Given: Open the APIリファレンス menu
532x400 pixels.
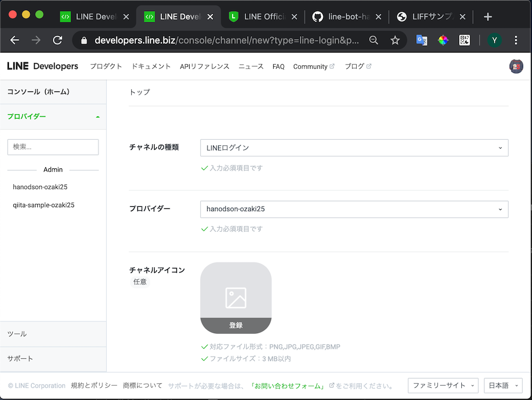Looking at the screenshot, I should coord(205,66).
